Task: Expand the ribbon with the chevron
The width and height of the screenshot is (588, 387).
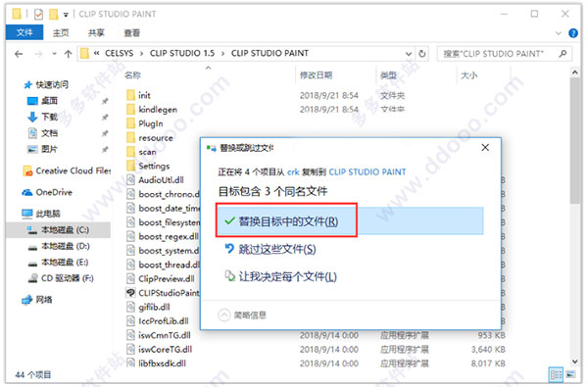Action: click(559, 33)
